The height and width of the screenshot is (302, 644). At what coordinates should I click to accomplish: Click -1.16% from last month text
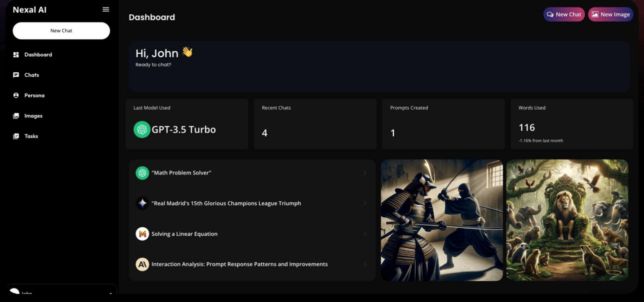tap(541, 141)
